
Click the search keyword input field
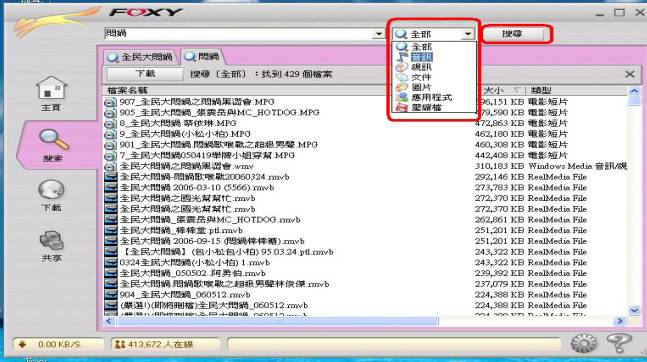coord(238,34)
